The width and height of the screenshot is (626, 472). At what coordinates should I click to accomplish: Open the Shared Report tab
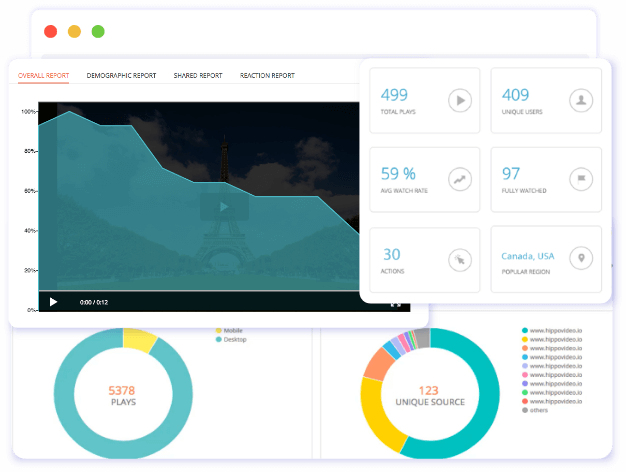(198, 75)
